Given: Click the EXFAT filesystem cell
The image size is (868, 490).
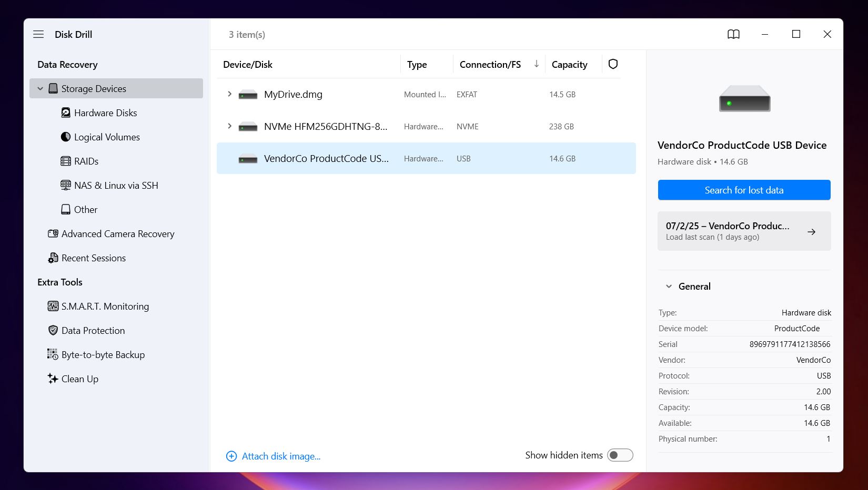Looking at the screenshot, I should (x=467, y=95).
